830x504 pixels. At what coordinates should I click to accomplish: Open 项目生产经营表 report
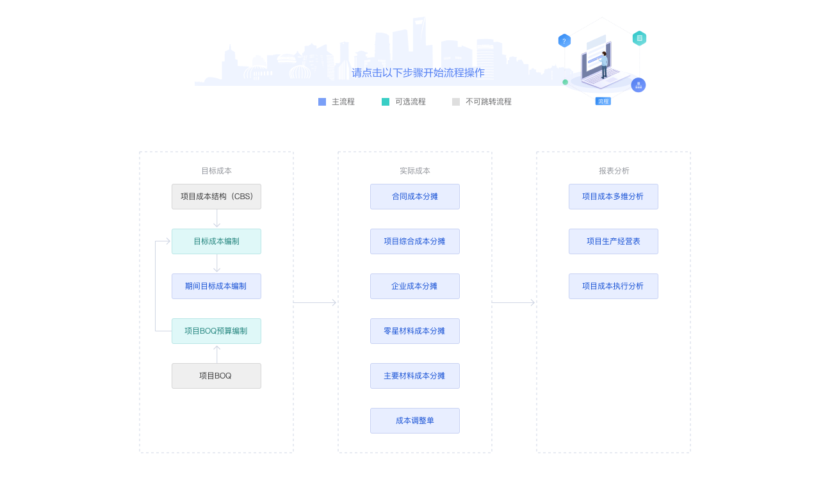coord(614,241)
